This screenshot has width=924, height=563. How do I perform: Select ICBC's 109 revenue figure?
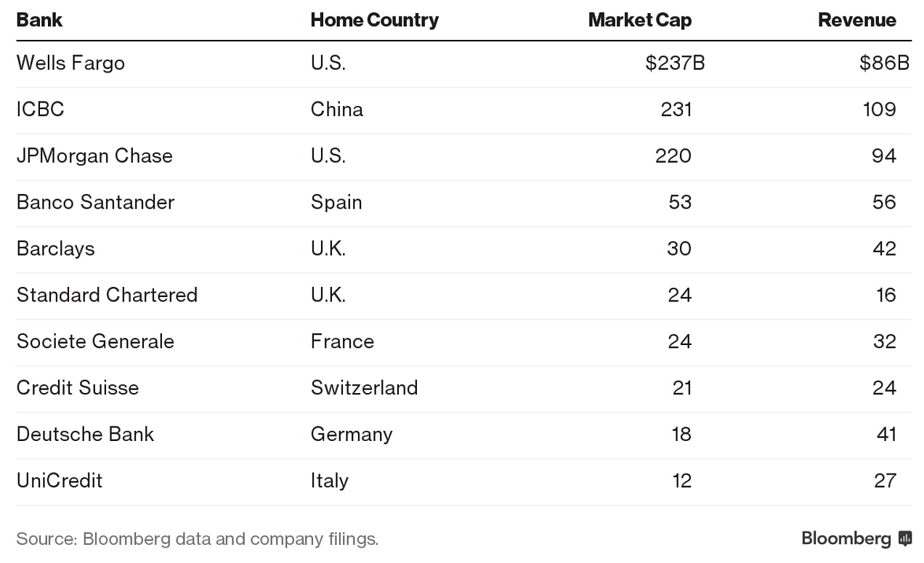click(879, 110)
